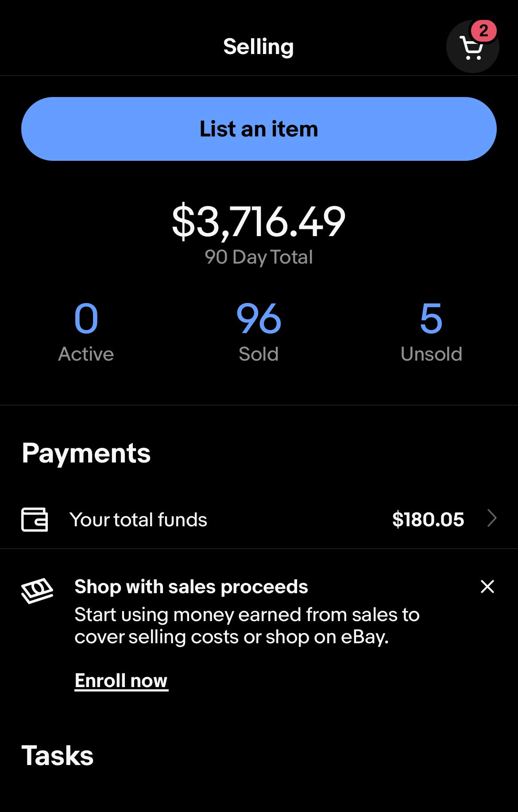The width and height of the screenshot is (518, 812).
Task: Tap the $180.05 funds amount
Action: 428,519
